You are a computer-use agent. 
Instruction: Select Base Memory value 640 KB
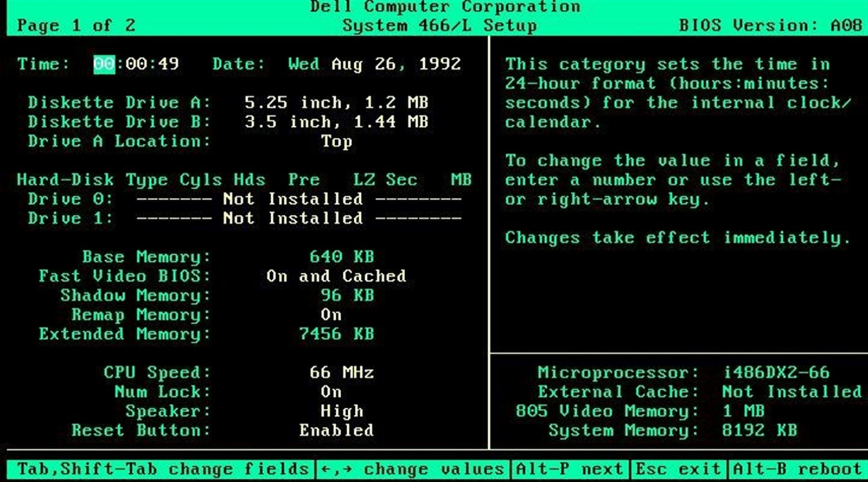(x=342, y=256)
